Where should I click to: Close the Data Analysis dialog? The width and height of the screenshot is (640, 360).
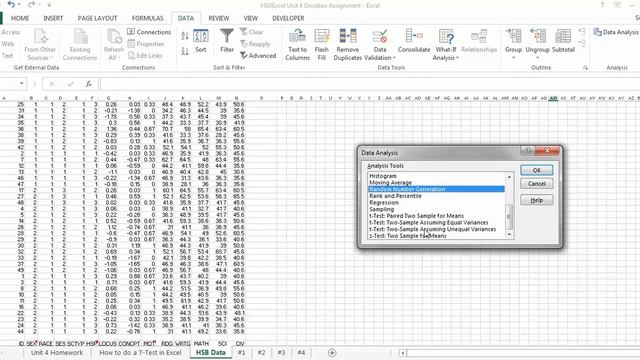[x=547, y=151]
